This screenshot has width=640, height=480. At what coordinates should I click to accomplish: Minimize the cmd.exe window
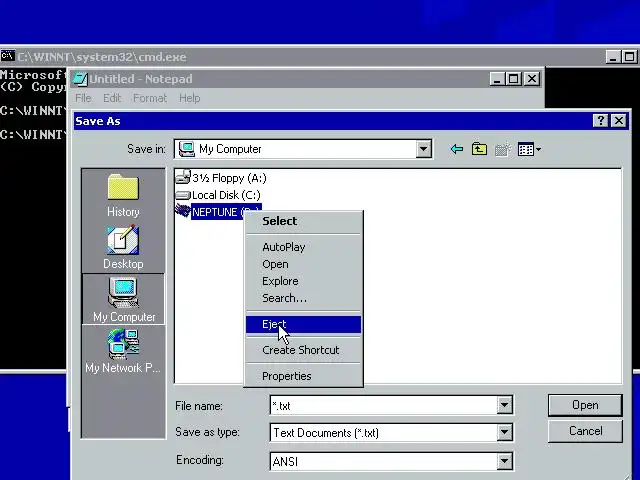pyautogui.click(x=613, y=57)
